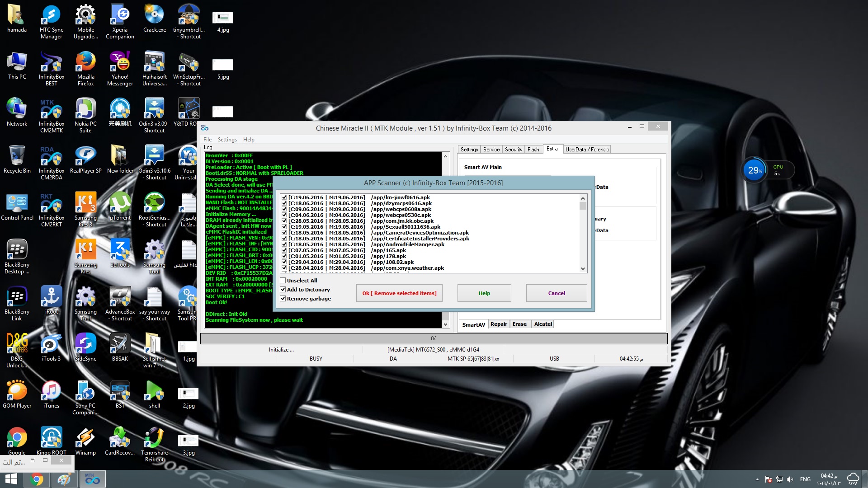Image resolution: width=868 pixels, height=488 pixels.
Task: Uncheck the /app/com.jm.kk.obc.apk checkbox
Action: pos(284,221)
